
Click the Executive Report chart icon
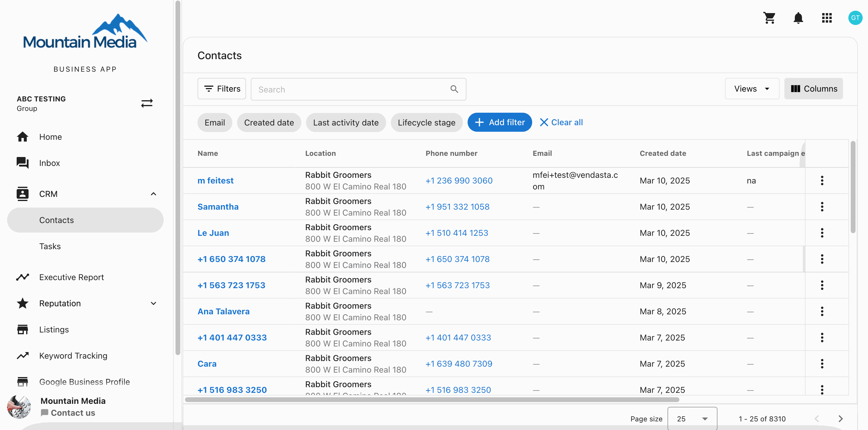pyautogui.click(x=23, y=277)
